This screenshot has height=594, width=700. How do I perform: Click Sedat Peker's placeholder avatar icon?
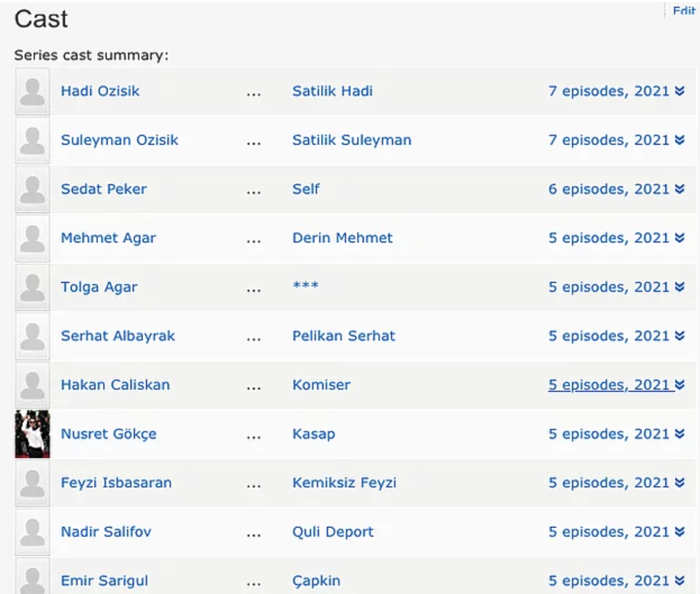[x=32, y=189]
